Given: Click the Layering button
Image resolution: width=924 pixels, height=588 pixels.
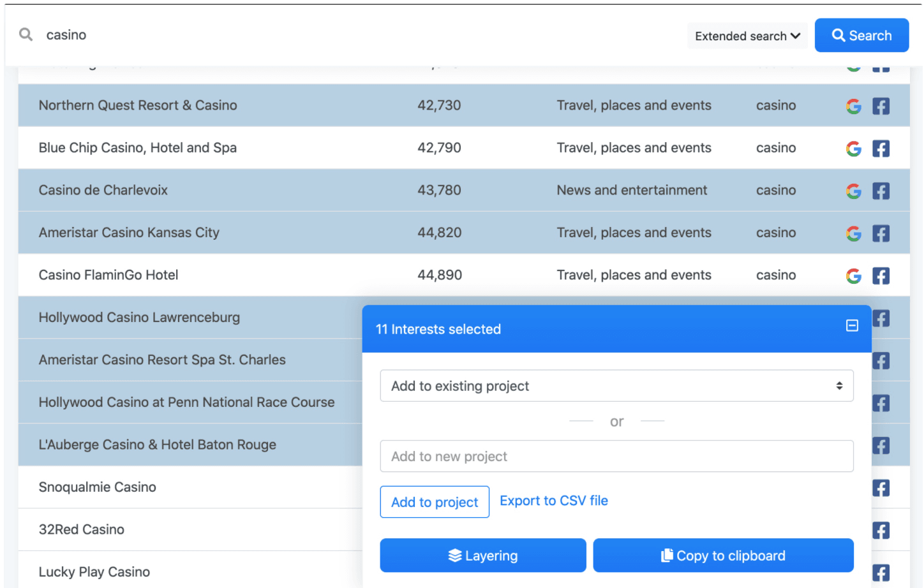Looking at the screenshot, I should pyautogui.click(x=483, y=555).
